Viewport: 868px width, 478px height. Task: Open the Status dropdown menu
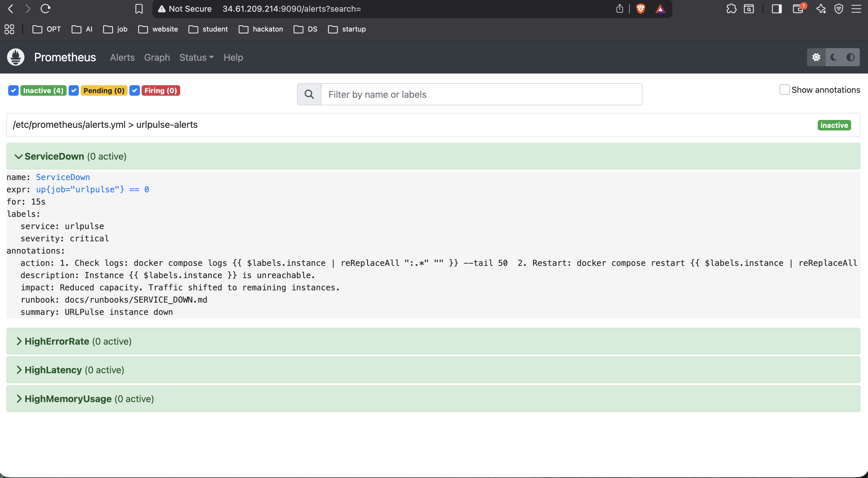pyautogui.click(x=197, y=57)
